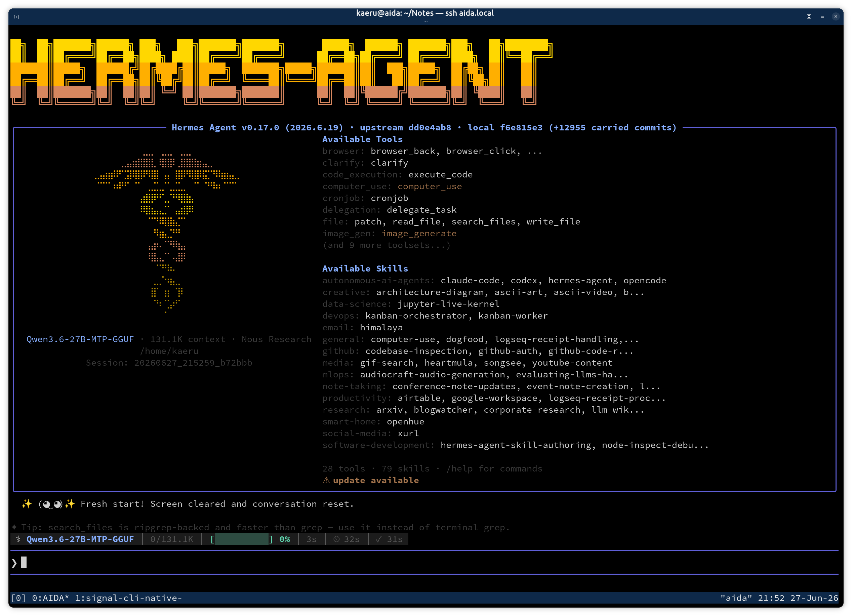Click himalaya email skill
852x616 pixels.
[x=381, y=328]
